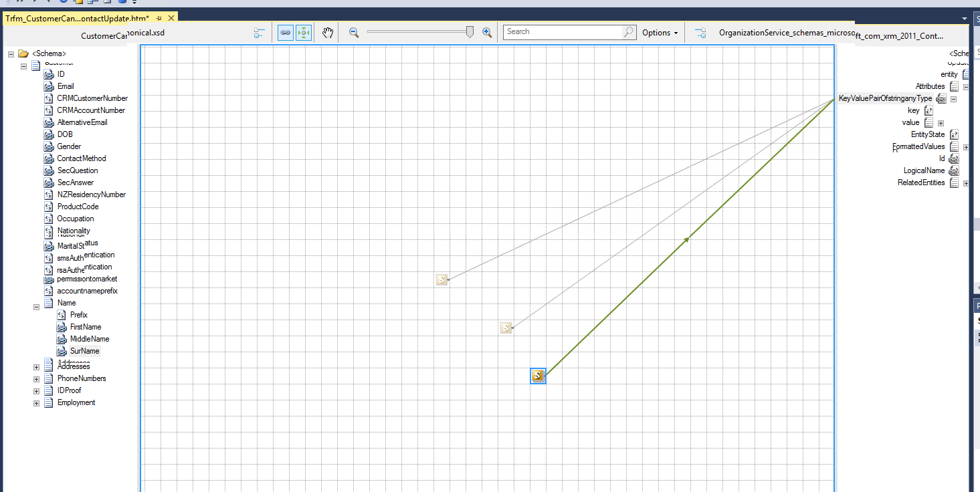The height and width of the screenshot is (492, 980).
Task: Select the functoid linked by the topmost line
Action: (x=442, y=279)
